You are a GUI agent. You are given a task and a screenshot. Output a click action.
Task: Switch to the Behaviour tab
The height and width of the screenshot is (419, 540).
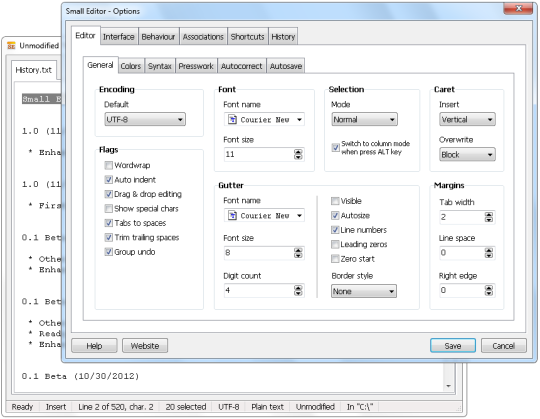tap(158, 37)
